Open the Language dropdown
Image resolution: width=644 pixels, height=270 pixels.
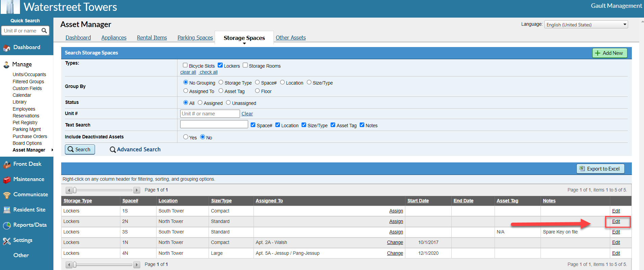click(x=586, y=25)
